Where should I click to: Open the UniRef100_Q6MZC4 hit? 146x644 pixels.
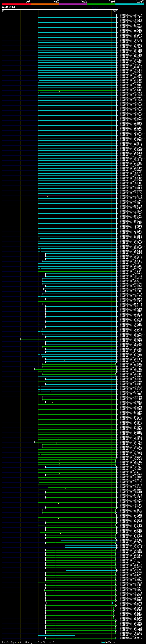point(131,608)
